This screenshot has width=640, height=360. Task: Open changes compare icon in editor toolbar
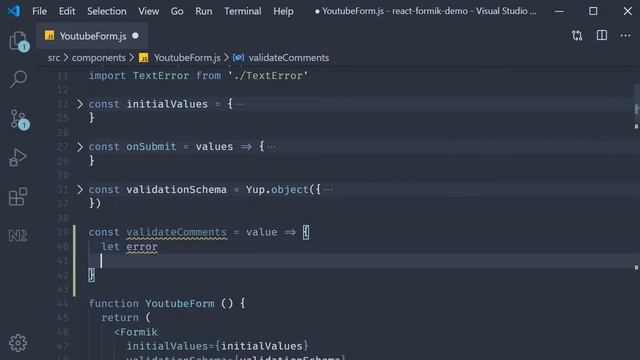point(577,36)
